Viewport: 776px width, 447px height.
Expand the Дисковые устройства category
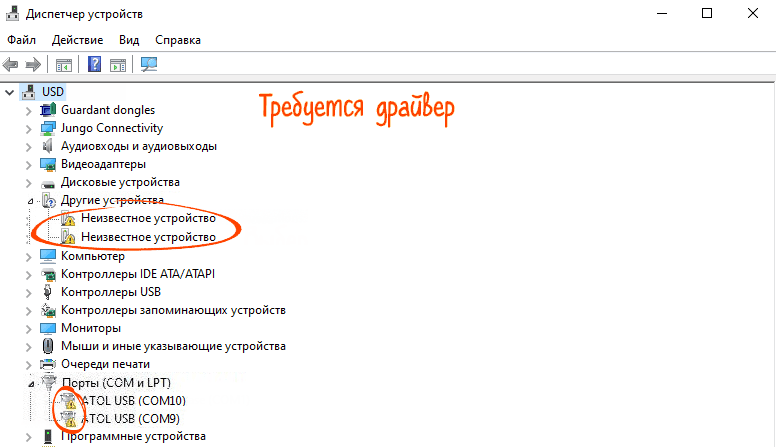(x=28, y=183)
